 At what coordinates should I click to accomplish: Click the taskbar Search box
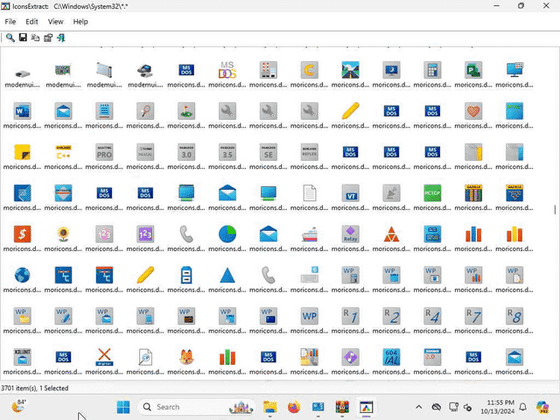tap(196, 407)
